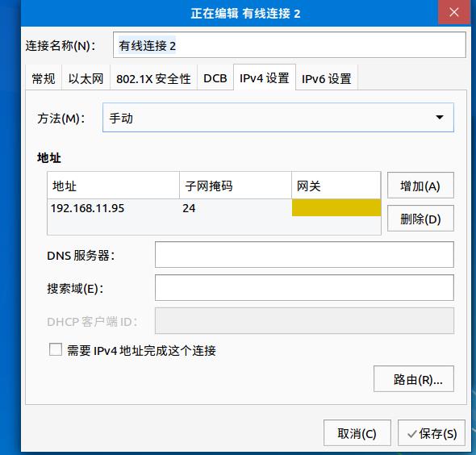This screenshot has width=476, height=455.
Task: Toggle 需要 IPv4 地址完成这个连接 checkbox
Action: click(x=56, y=349)
